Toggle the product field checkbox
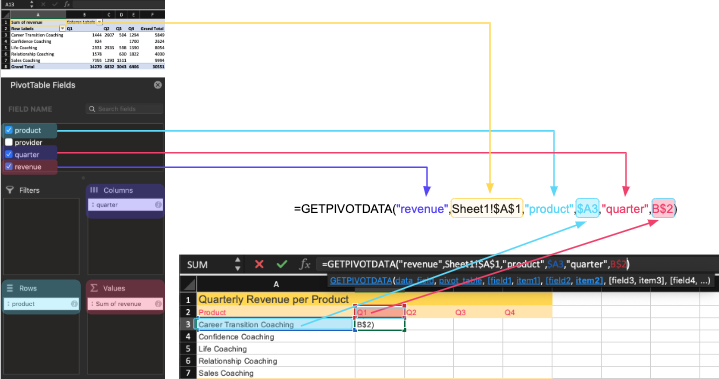 (9, 130)
